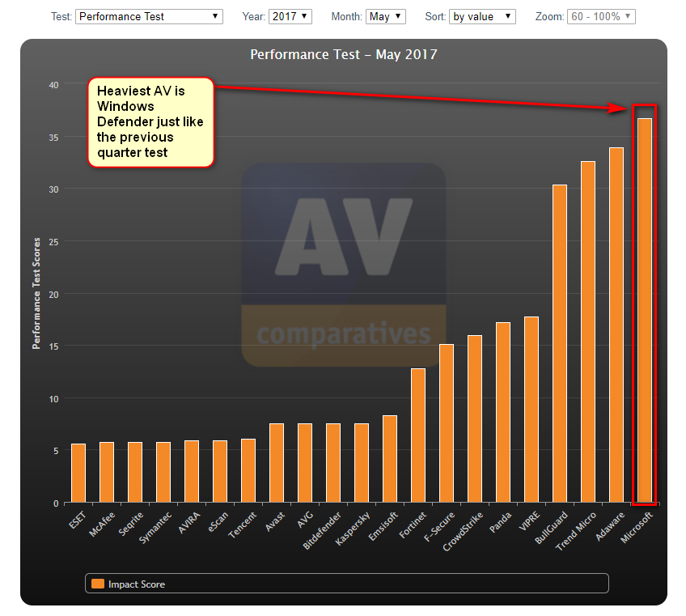Image resolution: width=686 pixels, height=616 pixels.
Task: Click the chart title Performance Test – May 2017
Action: pyautogui.click(x=344, y=54)
